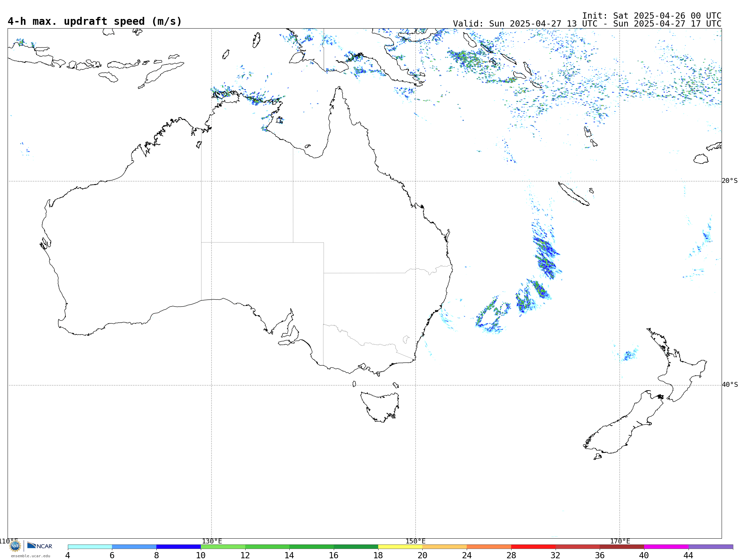Pick the green 12–14 m/s swatch
This screenshot has height=560, width=744.
pos(267,547)
